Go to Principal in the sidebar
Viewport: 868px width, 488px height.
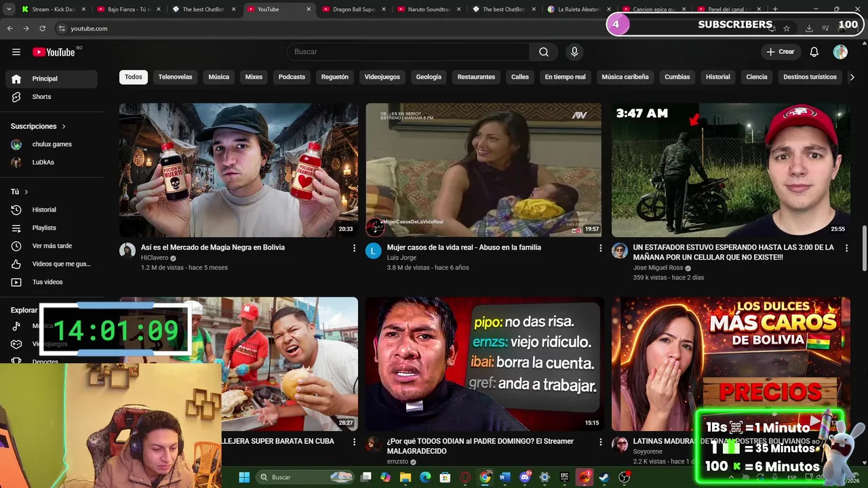pos(52,79)
